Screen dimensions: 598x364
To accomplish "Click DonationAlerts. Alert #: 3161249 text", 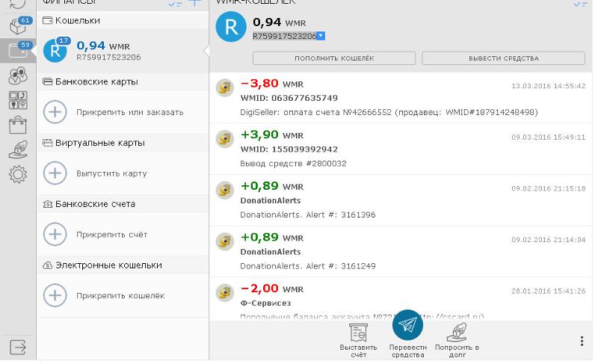I will pos(308,266).
